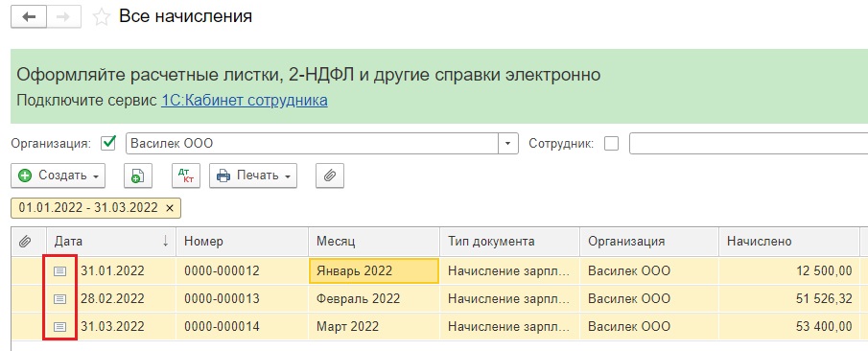Show Дт/Кт postings icon
The width and height of the screenshot is (868, 351).
pos(186,176)
